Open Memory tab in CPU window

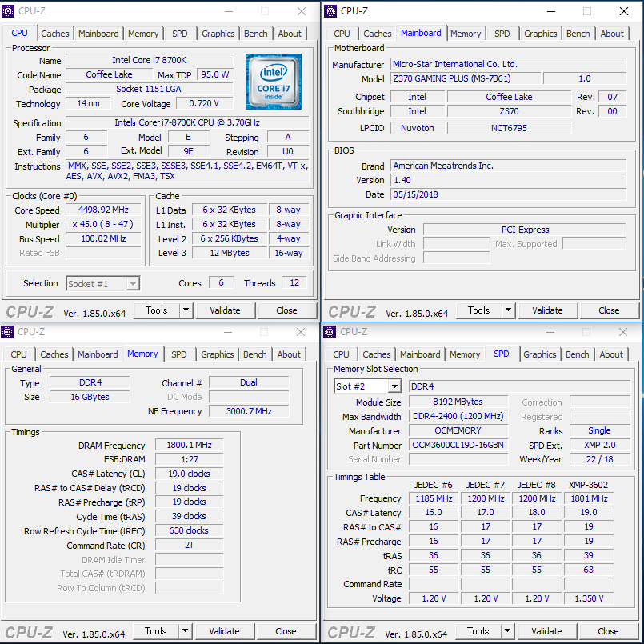tap(143, 34)
